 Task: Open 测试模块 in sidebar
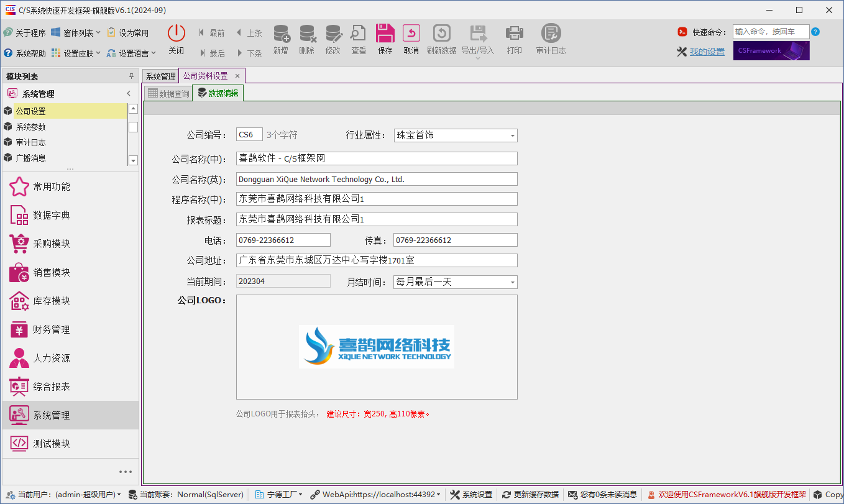(71, 444)
